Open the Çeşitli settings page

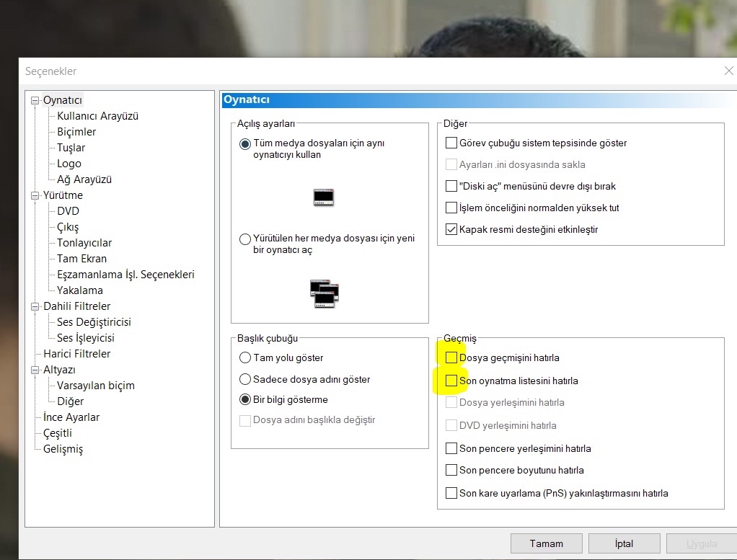coord(58,433)
